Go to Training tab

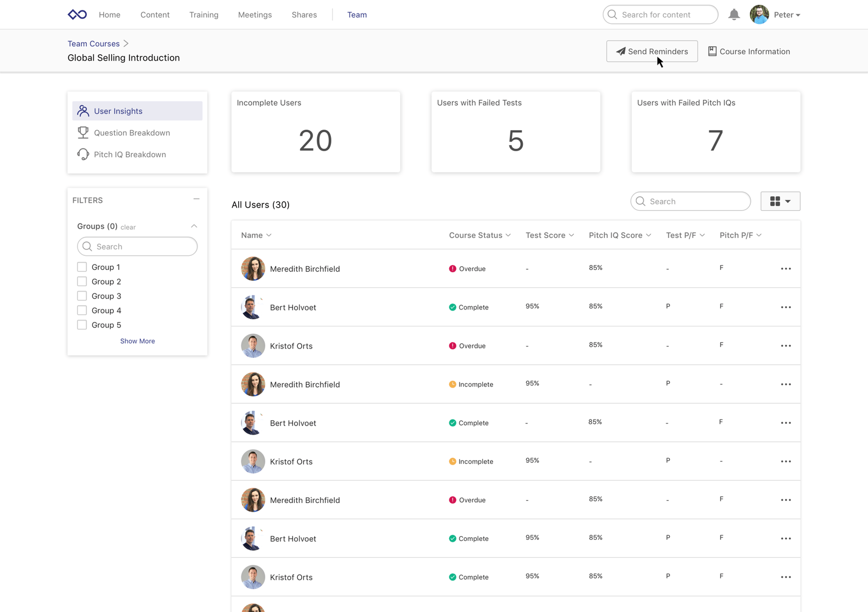click(x=203, y=15)
